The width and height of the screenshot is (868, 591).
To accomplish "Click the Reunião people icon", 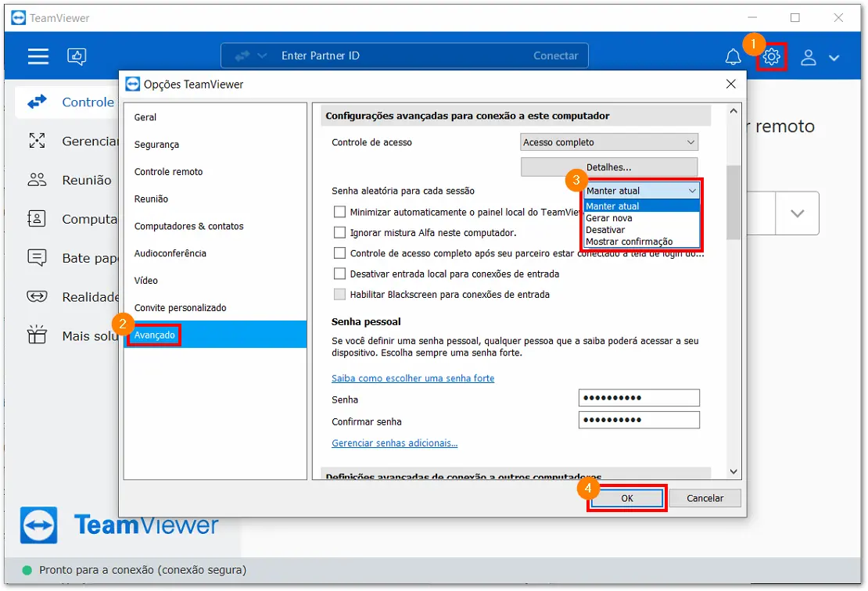I will 37,180.
